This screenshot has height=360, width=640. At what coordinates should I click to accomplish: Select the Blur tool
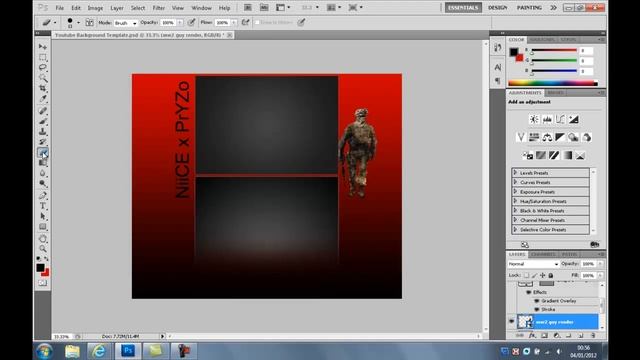click(x=42, y=173)
